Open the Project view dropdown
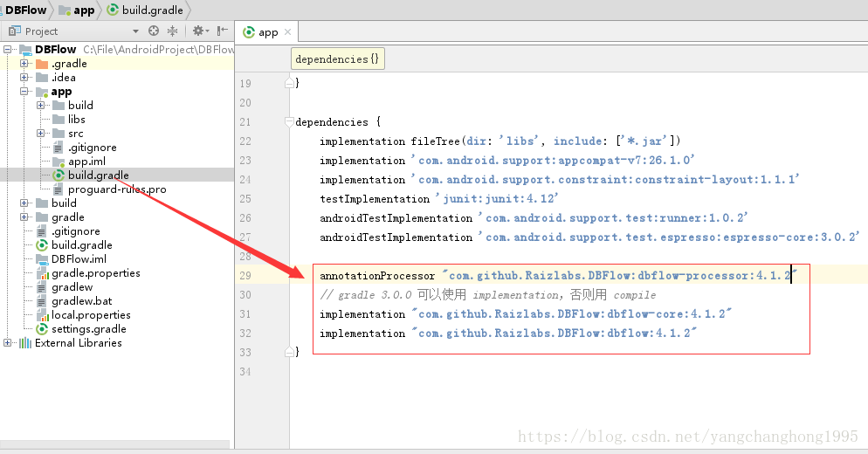Screen dimensions: 868x454 click(x=135, y=31)
